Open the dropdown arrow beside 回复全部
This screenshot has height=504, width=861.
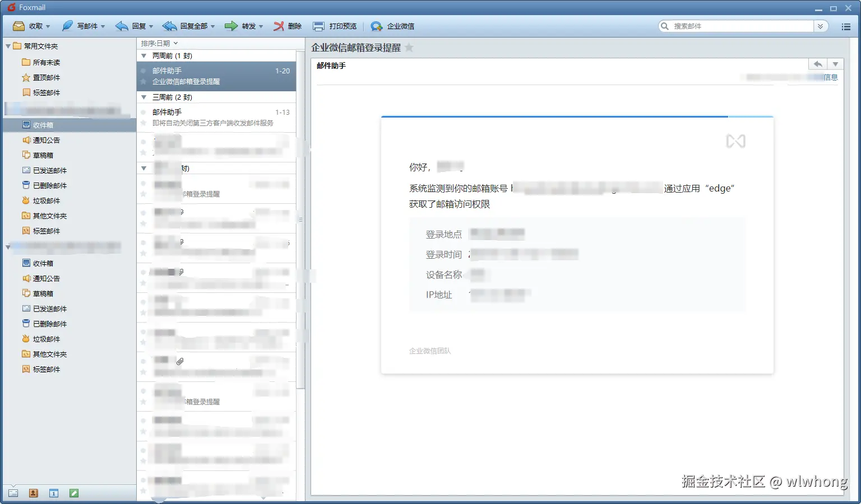point(213,26)
